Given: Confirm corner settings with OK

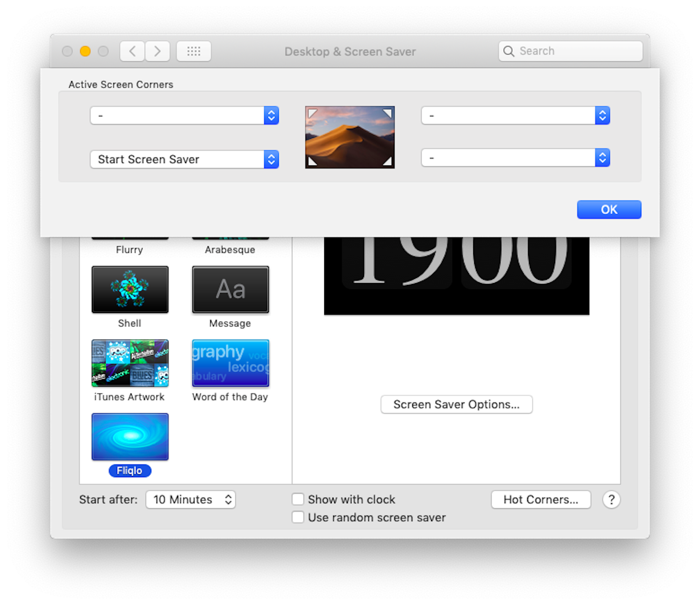Looking at the screenshot, I should pos(609,209).
